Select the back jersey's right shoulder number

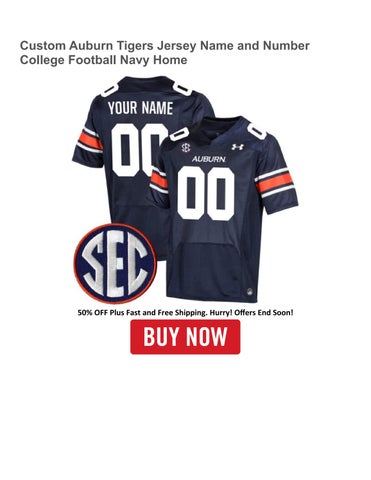pos(182,89)
